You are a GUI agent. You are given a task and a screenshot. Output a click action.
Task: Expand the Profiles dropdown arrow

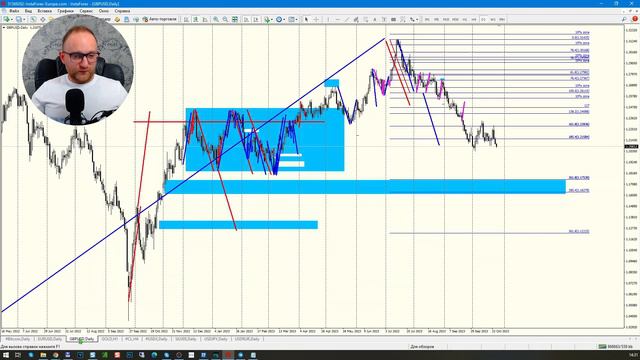pos(24,19)
